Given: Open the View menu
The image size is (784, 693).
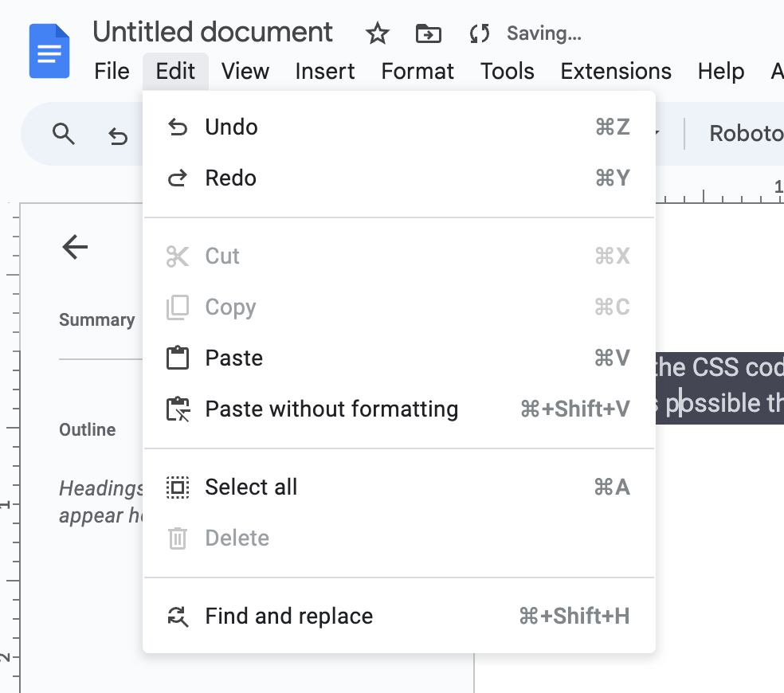Looking at the screenshot, I should click(x=245, y=71).
